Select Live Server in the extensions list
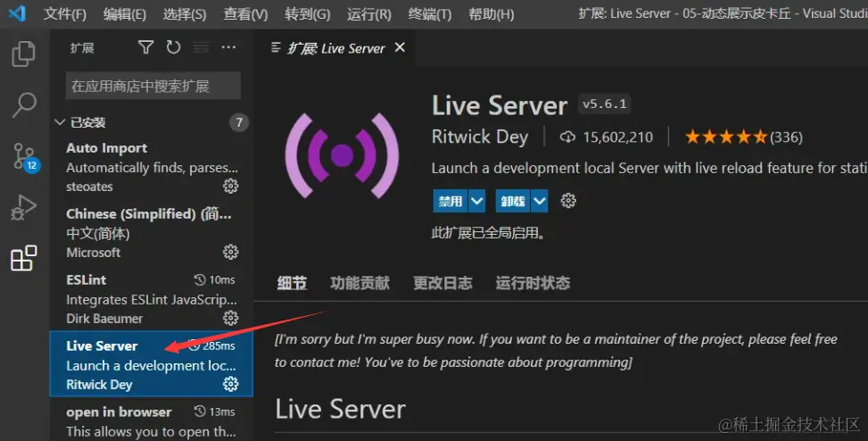 pyautogui.click(x=151, y=364)
